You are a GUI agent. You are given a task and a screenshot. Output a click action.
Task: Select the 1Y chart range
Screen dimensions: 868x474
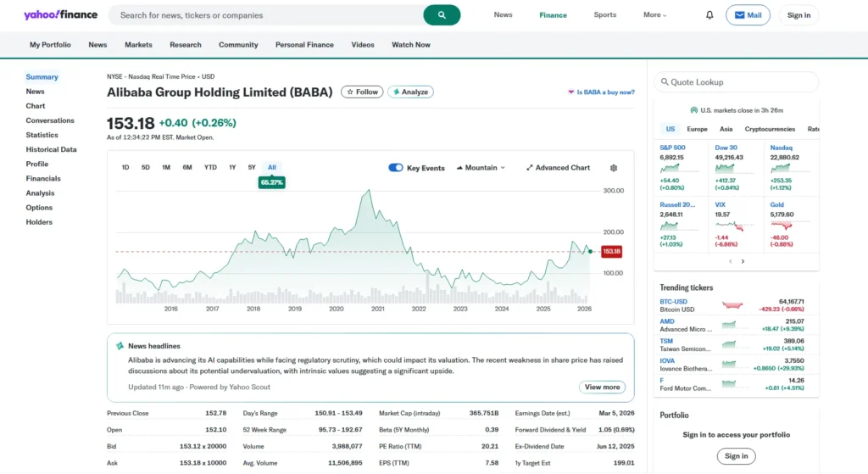click(x=232, y=168)
